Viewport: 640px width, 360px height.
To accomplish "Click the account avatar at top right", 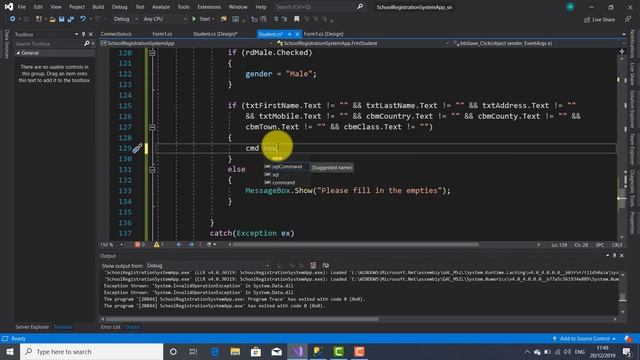I will tap(570, 7).
